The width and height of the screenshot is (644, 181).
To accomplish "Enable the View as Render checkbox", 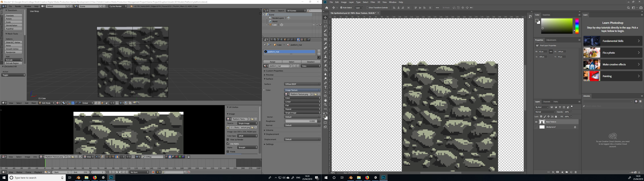I will click(x=228, y=139).
